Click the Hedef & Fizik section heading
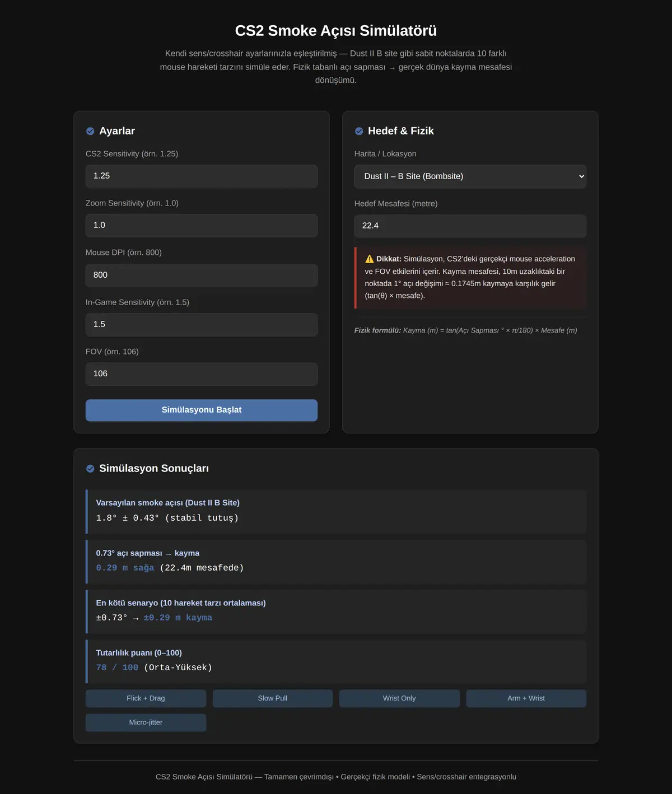The width and height of the screenshot is (672, 794). tap(401, 131)
